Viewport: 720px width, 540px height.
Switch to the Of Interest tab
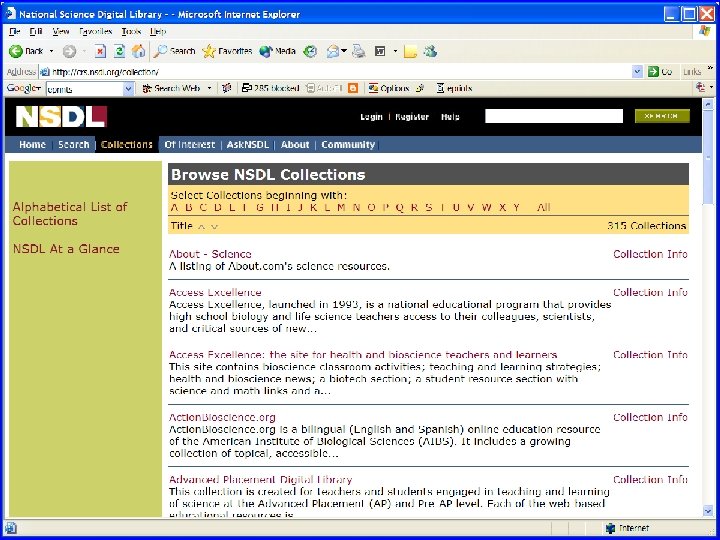click(190, 145)
